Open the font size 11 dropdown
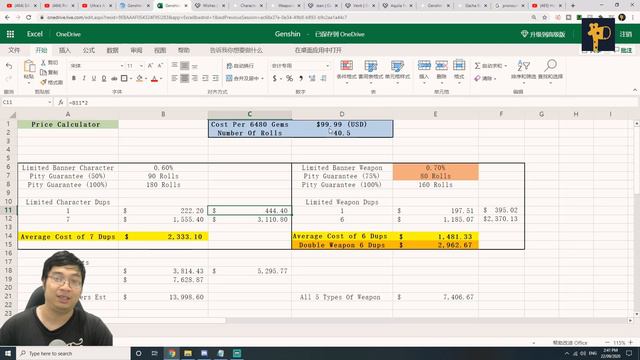640x360 pixels. (141, 66)
